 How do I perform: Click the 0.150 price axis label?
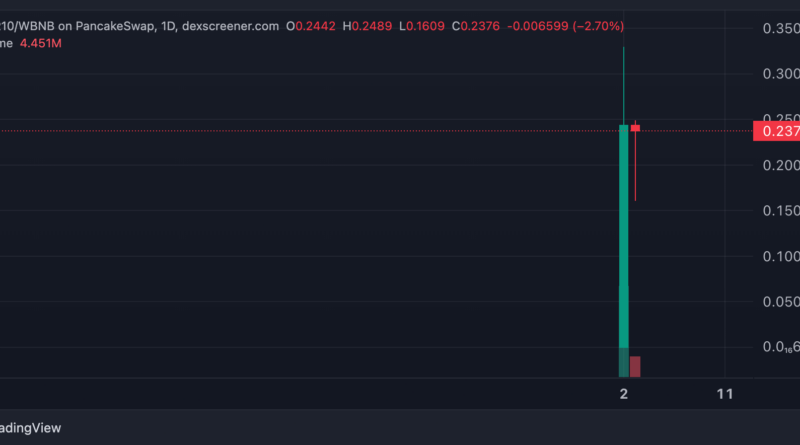click(x=780, y=210)
